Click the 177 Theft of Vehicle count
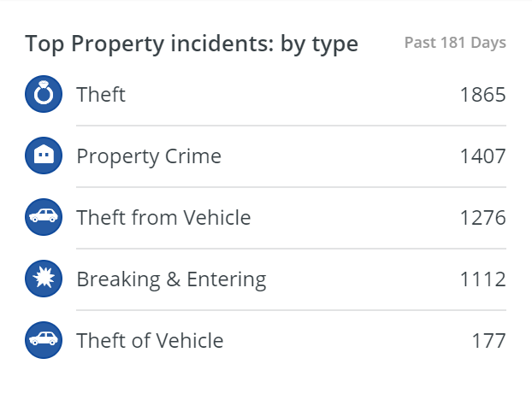This screenshot has width=532, height=417. point(489,340)
